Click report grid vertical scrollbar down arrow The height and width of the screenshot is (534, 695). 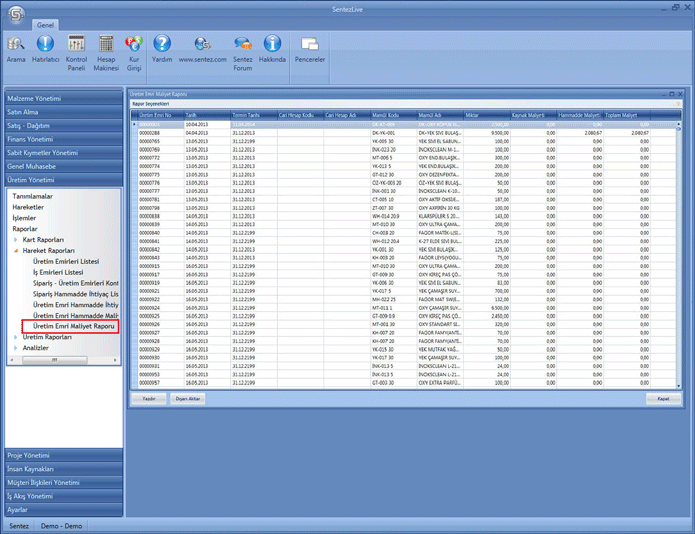(x=678, y=386)
